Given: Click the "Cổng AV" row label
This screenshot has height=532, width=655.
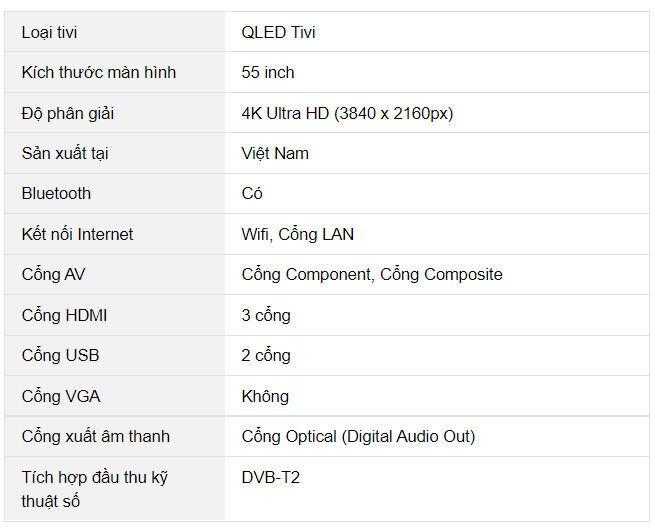Looking at the screenshot, I should (53, 274).
